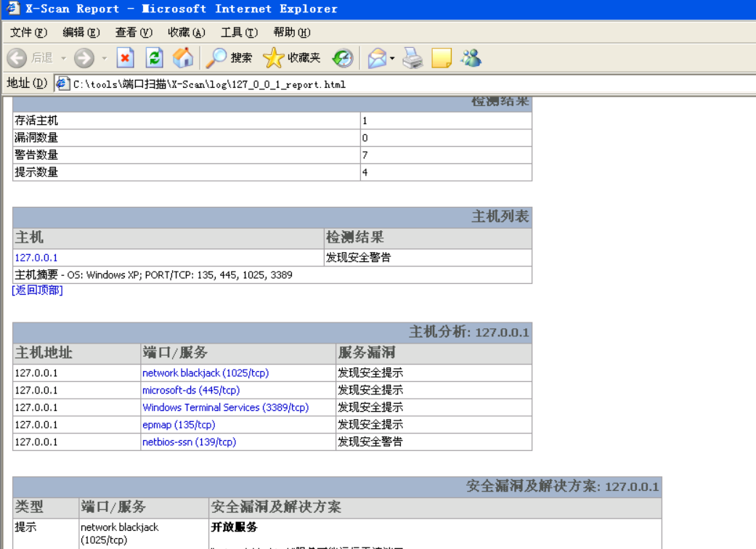Click the 警告数量 cell

click(187, 155)
